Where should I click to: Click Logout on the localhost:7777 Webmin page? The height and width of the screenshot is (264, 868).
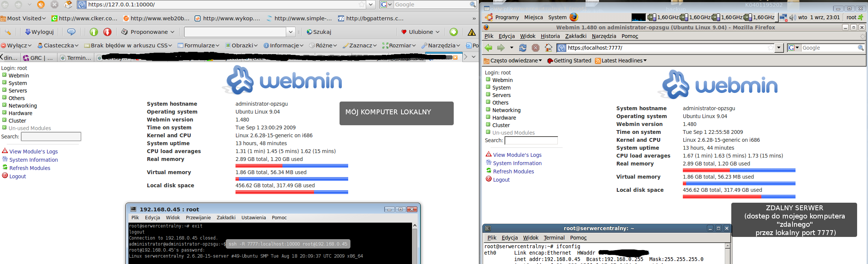point(501,180)
